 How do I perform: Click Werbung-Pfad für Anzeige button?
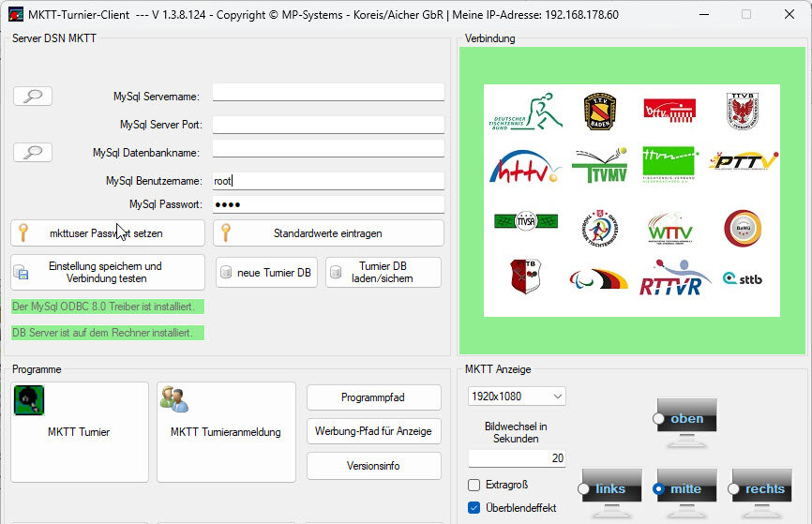pyautogui.click(x=373, y=431)
